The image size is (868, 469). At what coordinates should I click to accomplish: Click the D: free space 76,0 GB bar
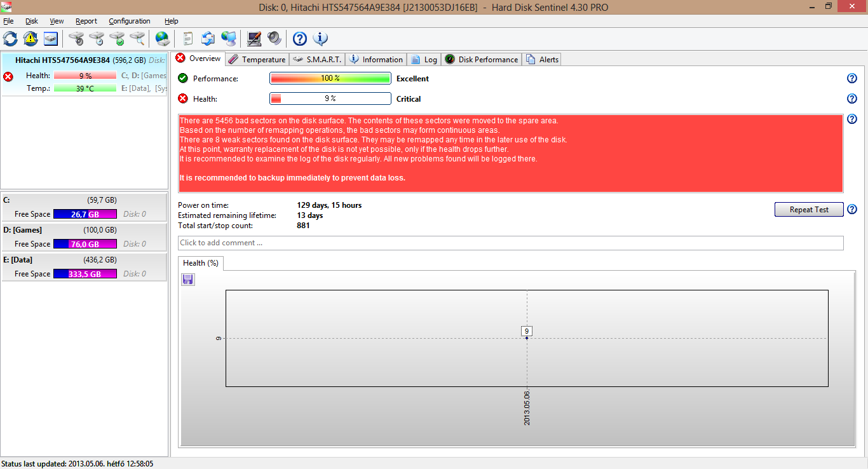point(85,244)
